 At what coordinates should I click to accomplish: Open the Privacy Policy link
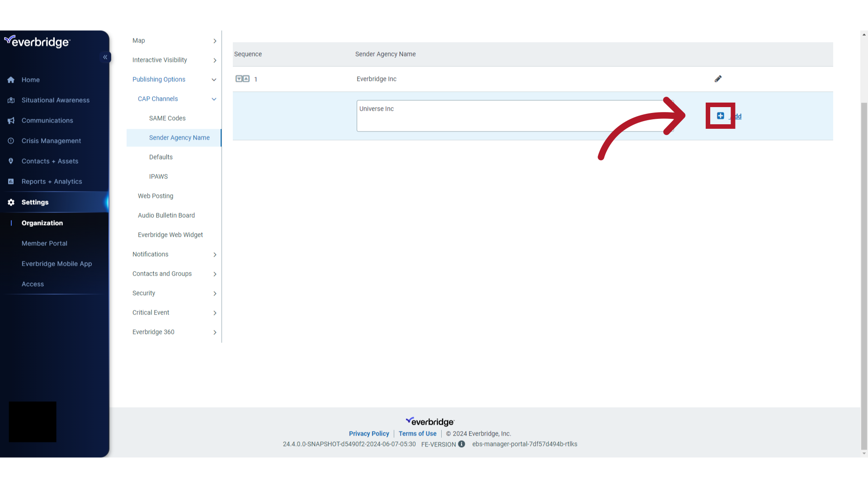click(369, 434)
